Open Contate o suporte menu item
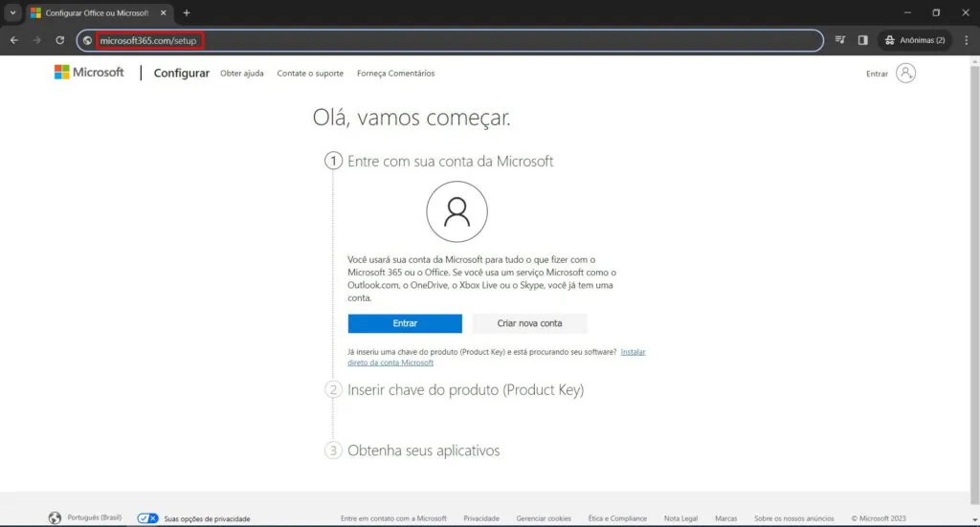The height and width of the screenshot is (527, 980). click(x=310, y=73)
